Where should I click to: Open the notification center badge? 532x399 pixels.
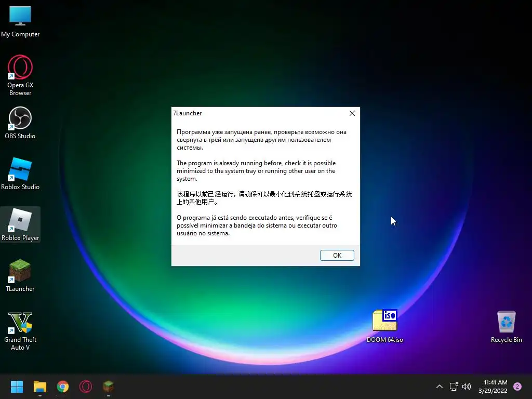(517, 387)
